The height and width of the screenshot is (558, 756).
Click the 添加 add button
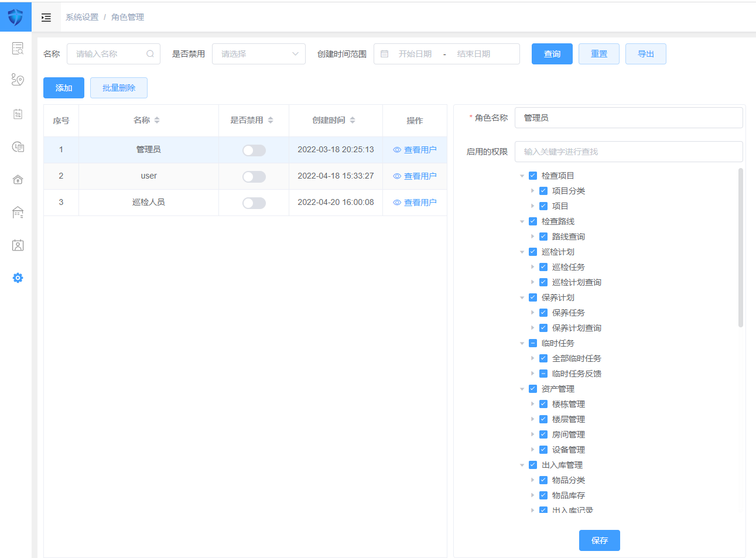tap(64, 88)
